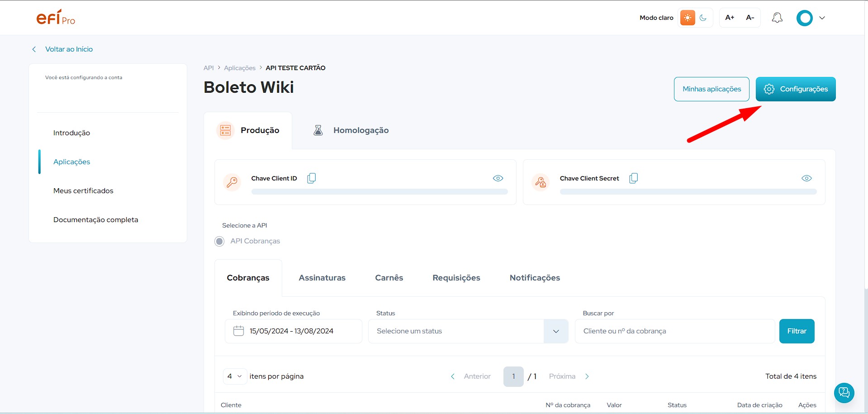Image resolution: width=868 pixels, height=414 pixels.
Task: Click the Boleto Wiki heading
Action: [249, 87]
